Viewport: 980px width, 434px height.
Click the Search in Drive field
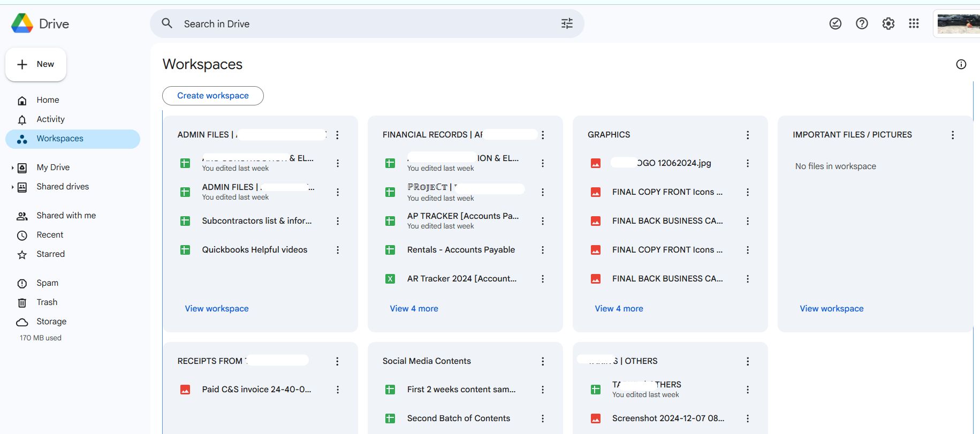tap(367, 24)
